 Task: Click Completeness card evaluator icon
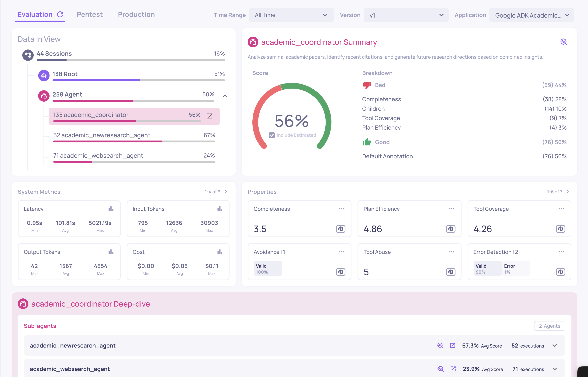point(340,229)
